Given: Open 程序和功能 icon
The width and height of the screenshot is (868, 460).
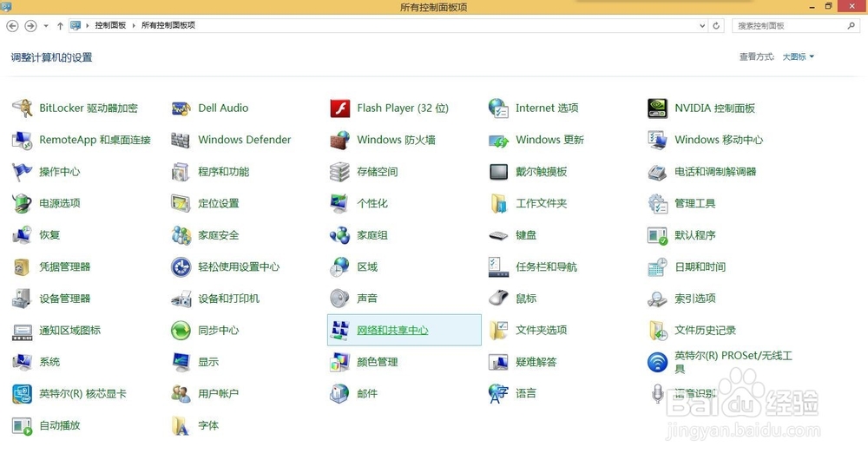Looking at the screenshot, I should click(x=181, y=172).
